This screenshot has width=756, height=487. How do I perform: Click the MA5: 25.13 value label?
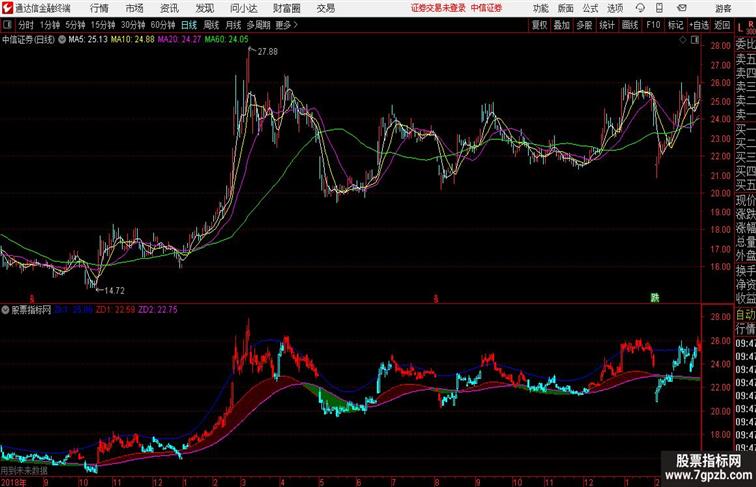88,40
